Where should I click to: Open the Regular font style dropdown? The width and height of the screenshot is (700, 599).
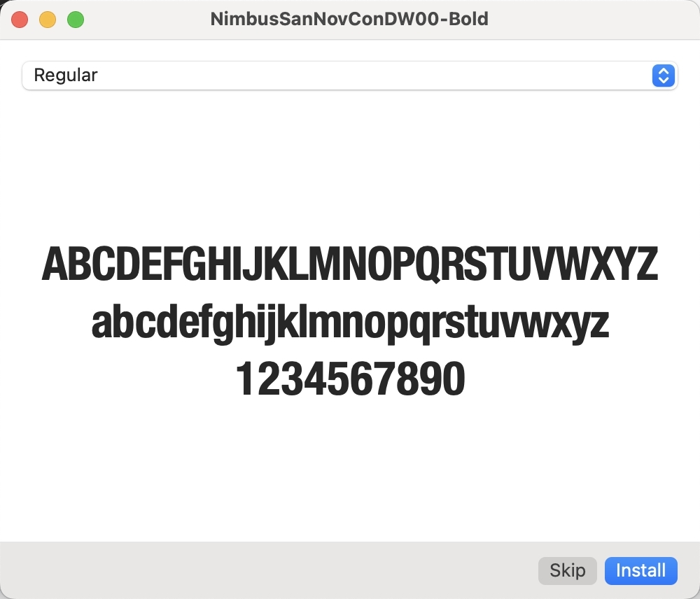coord(349,76)
